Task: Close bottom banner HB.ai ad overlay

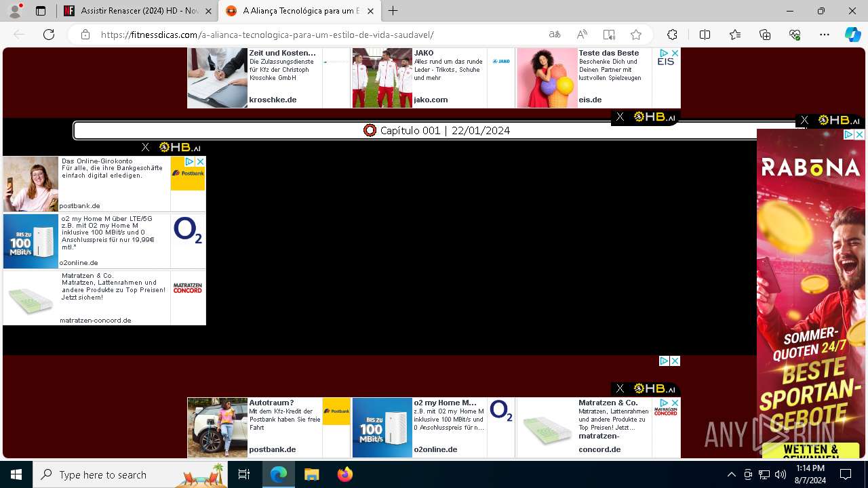Action: click(x=620, y=388)
